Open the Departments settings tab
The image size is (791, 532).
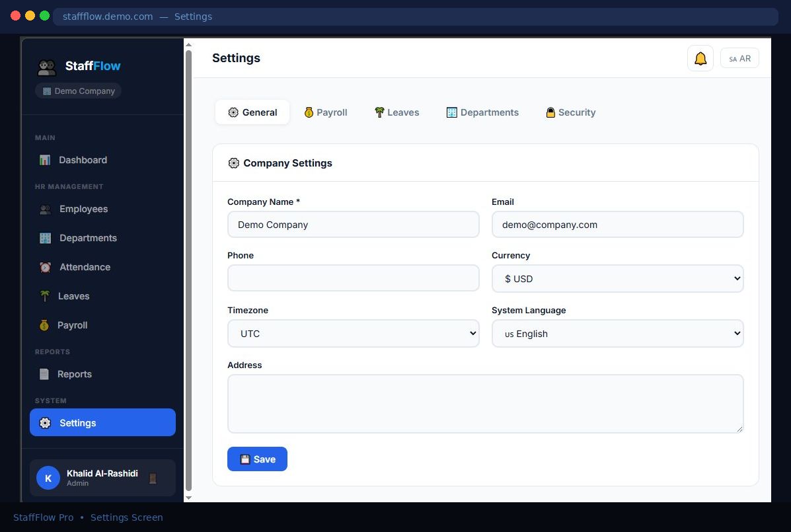482,112
